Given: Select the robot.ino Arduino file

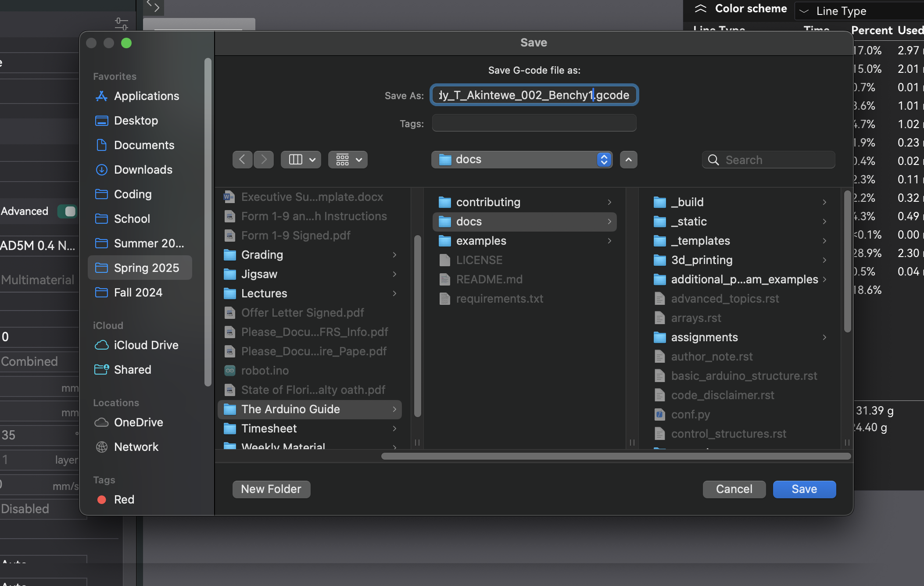Looking at the screenshot, I should click(x=310, y=371).
